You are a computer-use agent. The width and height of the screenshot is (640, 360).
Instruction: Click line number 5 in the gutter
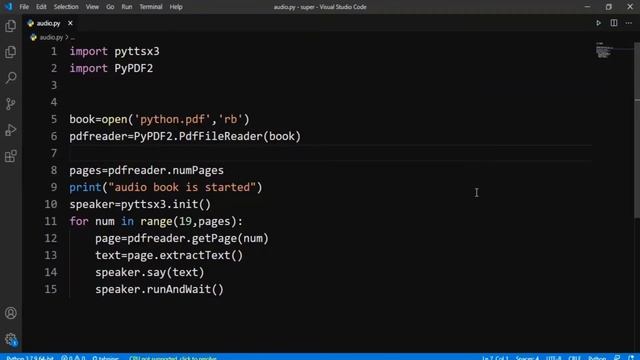click(x=53, y=119)
